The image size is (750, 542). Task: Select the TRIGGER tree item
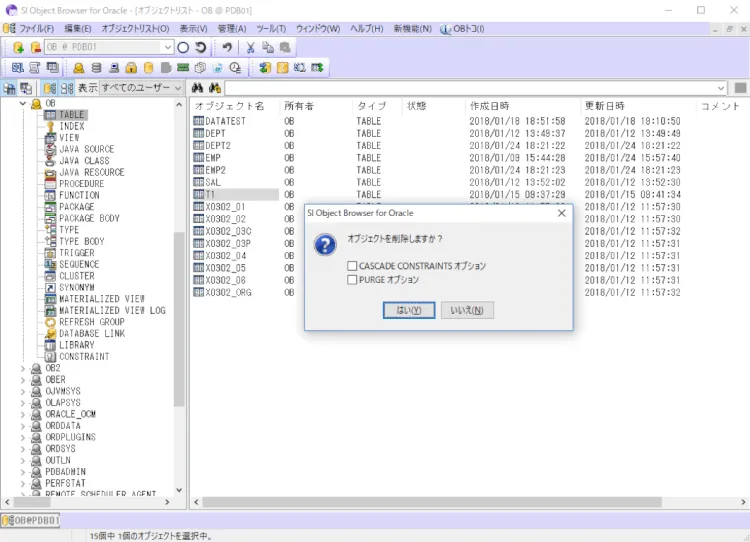pyautogui.click(x=77, y=253)
